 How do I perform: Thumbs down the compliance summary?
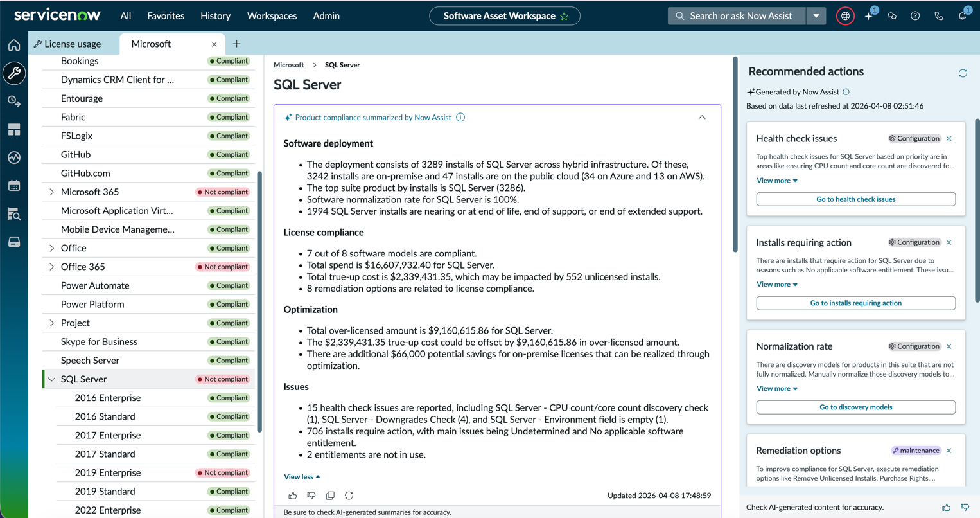point(311,496)
